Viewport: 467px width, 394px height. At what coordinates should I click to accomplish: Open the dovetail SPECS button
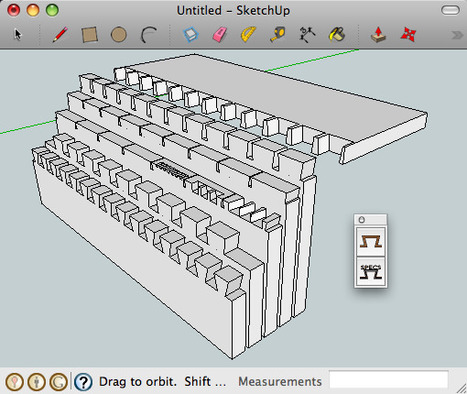pyautogui.click(x=371, y=271)
